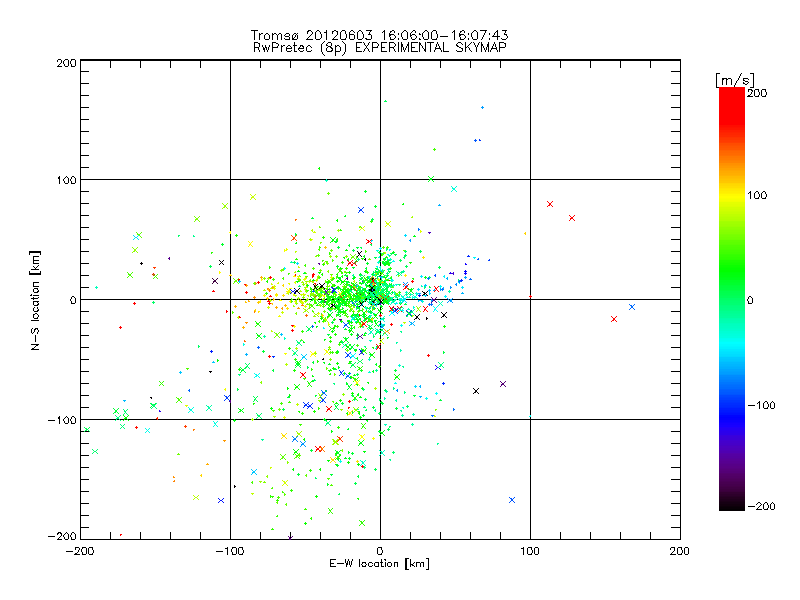Click the subtitle 'RwPretec (8p) EXPERIMENTAL SKYMAP'

[379, 47]
